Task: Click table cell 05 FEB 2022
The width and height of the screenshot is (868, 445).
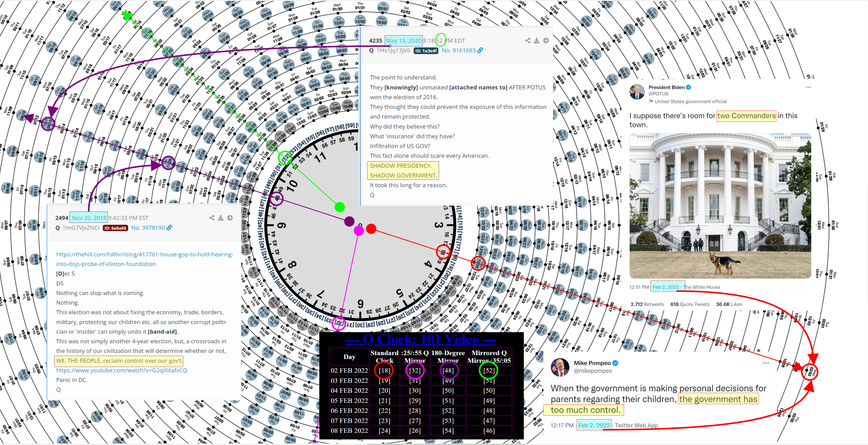Action: (x=349, y=401)
